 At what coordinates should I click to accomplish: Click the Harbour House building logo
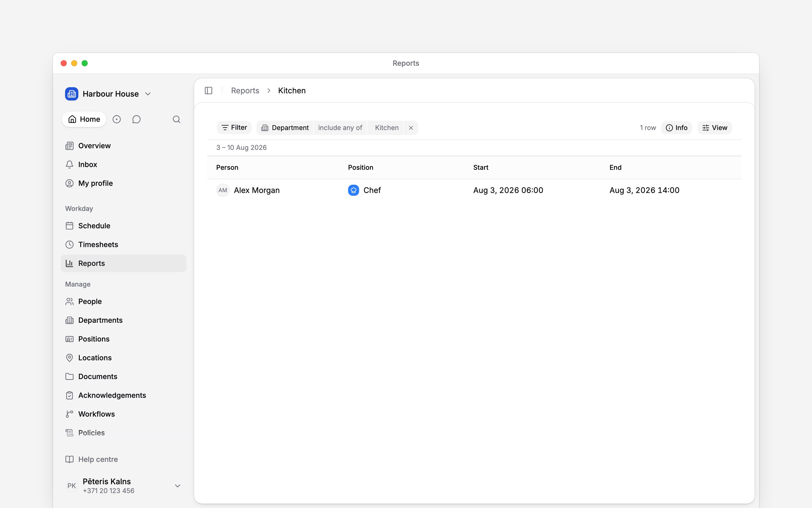tap(72, 94)
